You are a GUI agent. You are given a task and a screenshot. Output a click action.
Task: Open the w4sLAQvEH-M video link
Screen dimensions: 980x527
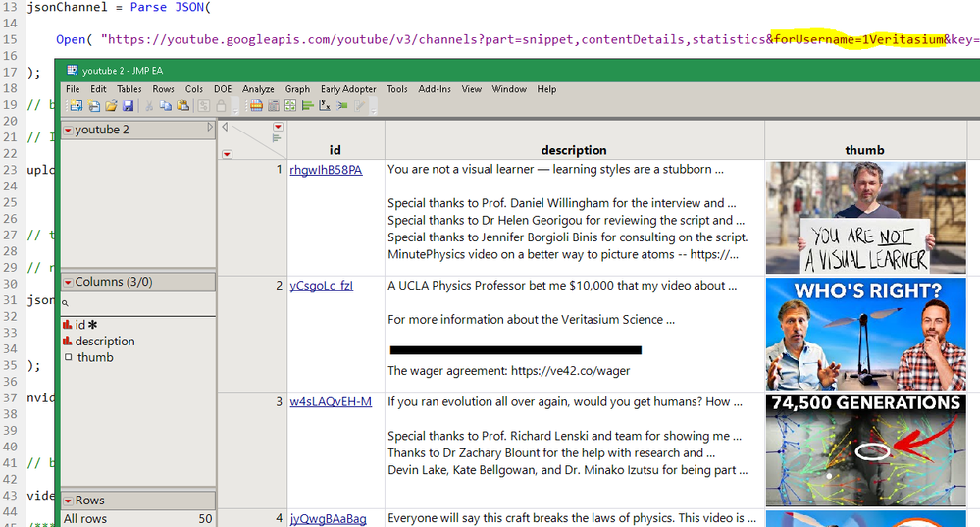coord(331,402)
